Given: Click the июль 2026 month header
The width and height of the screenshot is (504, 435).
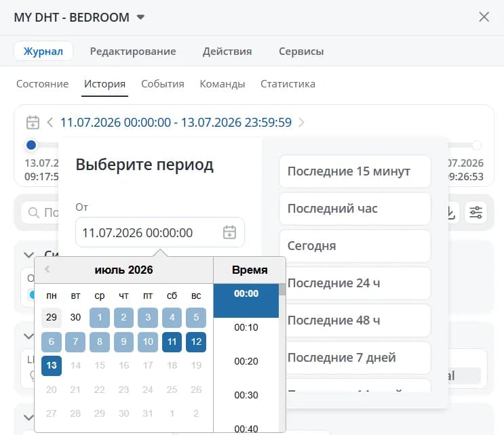Looking at the screenshot, I should [123, 270].
